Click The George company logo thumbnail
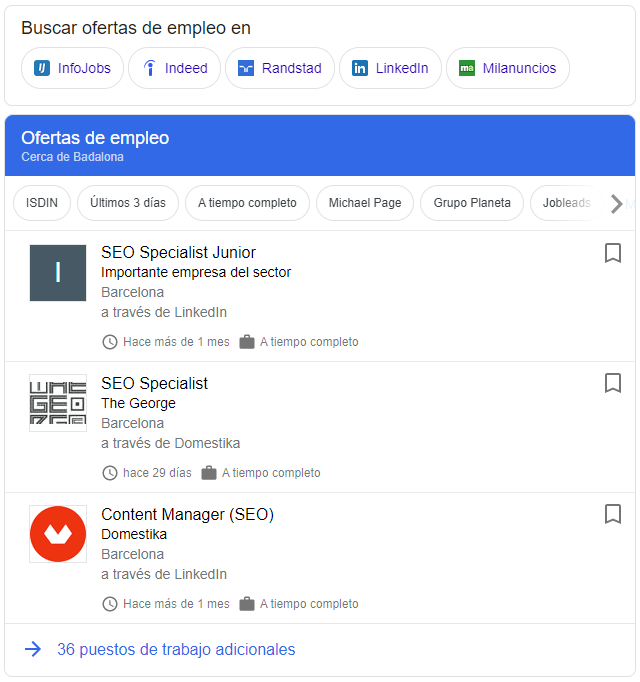Image resolution: width=640 pixels, height=682 pixels. [x=58, y=403]
